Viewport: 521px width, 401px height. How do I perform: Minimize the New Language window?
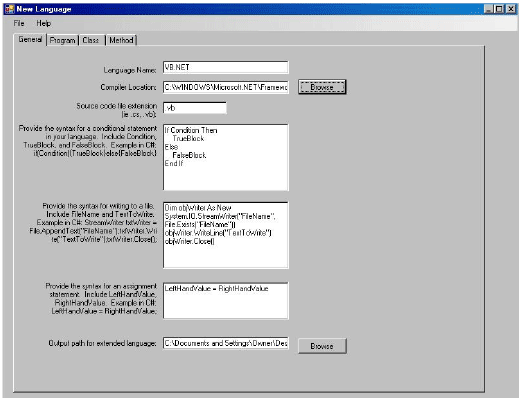[x=489, y=9]
